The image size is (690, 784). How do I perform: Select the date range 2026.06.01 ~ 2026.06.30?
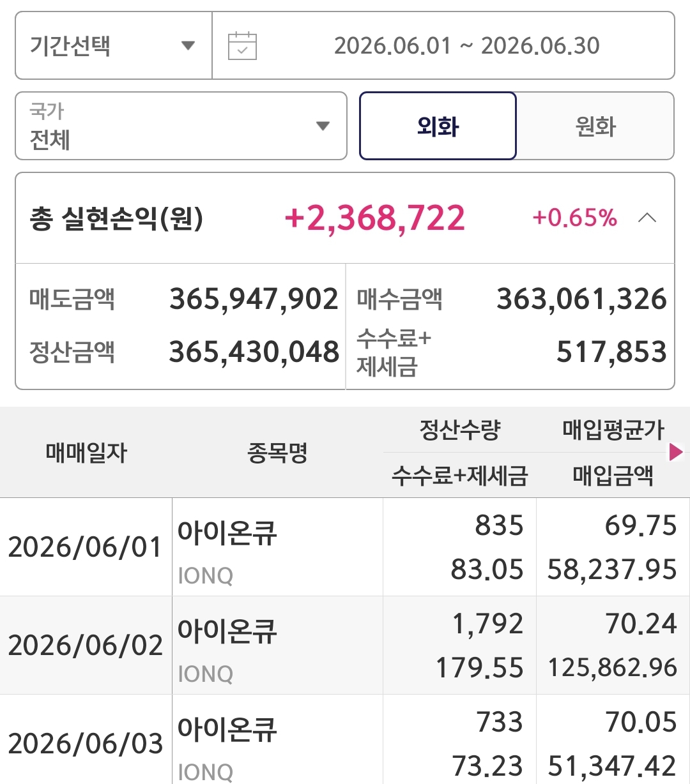(467, 46)
